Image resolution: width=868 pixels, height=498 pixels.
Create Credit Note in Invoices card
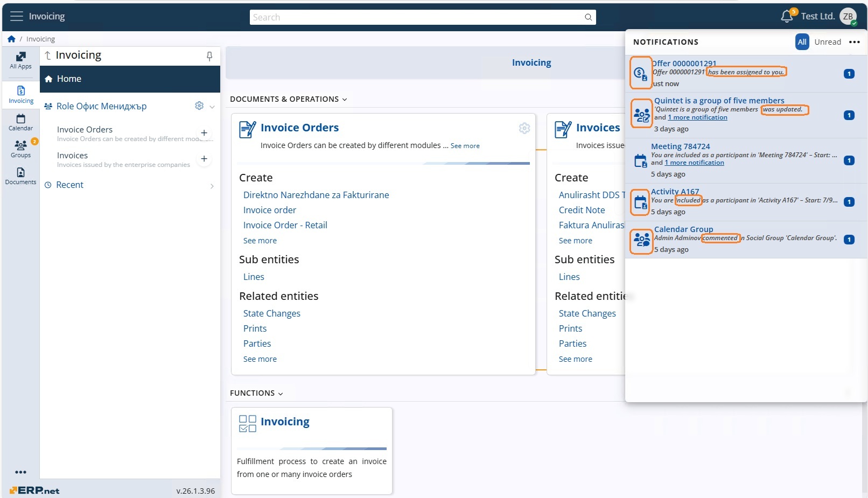point(582,210)
